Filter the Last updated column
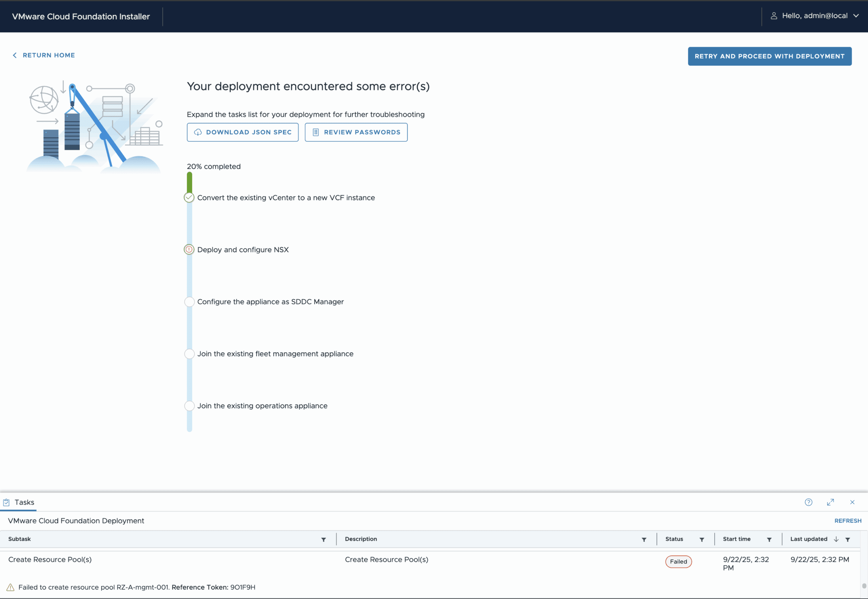This screenshot has width=868, height=599. tap(847, 539)
